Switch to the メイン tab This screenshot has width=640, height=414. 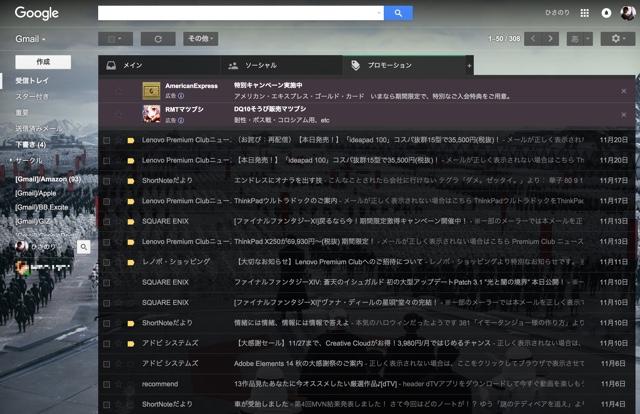159,65
